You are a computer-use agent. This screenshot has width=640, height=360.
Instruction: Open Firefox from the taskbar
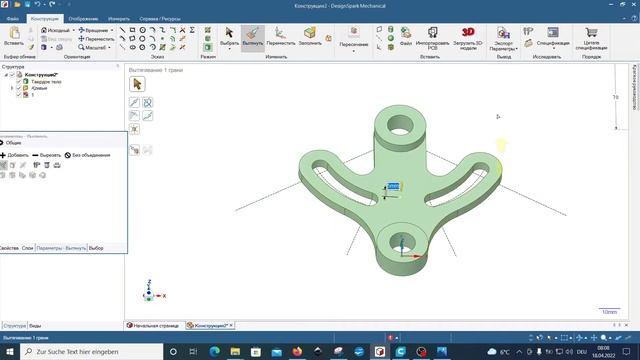[x=297, y=351]
